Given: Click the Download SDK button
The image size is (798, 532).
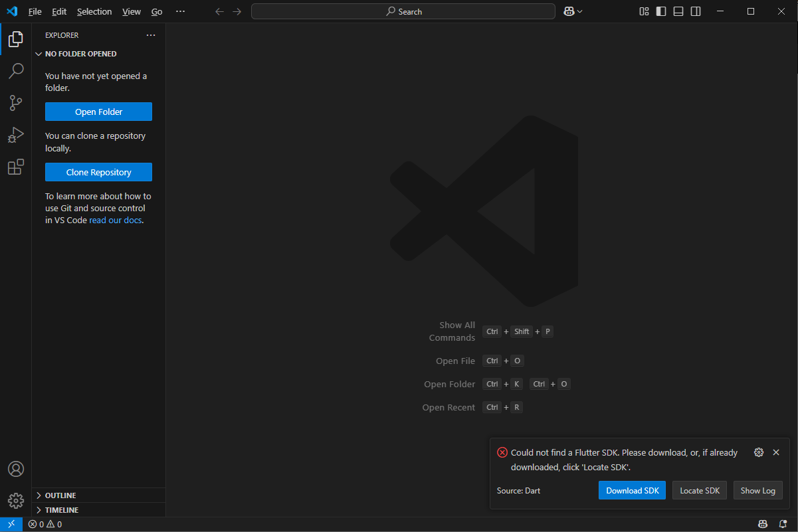Looking at the screenshot, I should 632,490.
